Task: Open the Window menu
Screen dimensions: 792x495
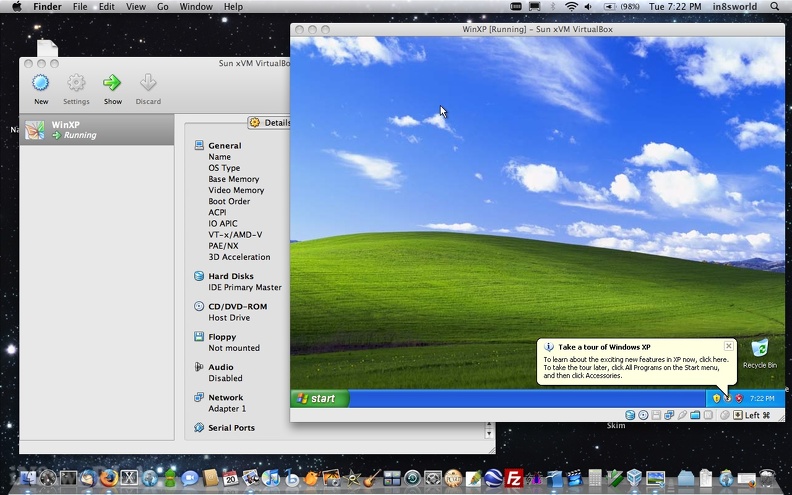Action: pos(196,7)
